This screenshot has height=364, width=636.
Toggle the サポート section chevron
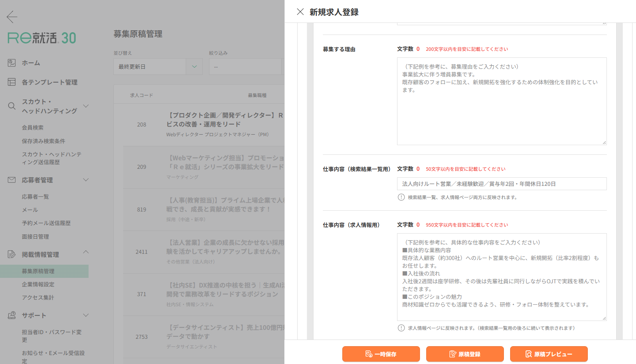point(86,315)
